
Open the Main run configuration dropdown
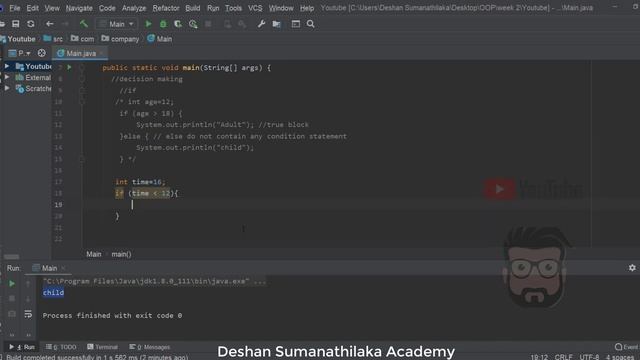click(x=117, y=24)
